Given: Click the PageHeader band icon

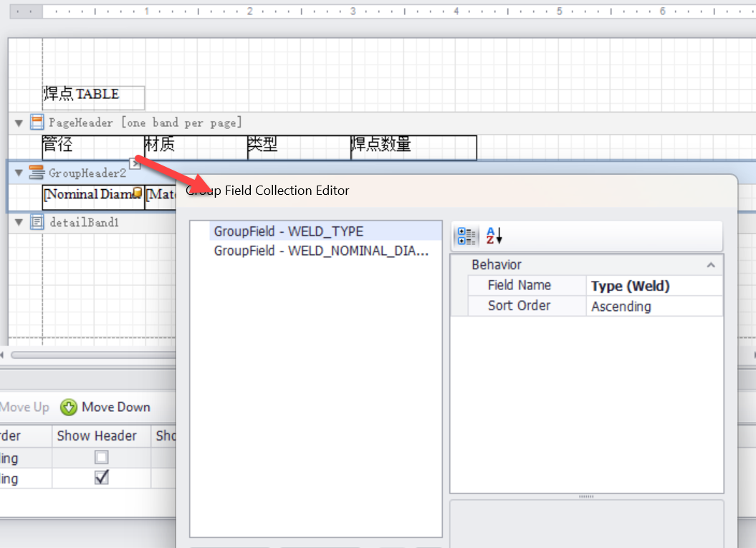Looking at the screenshot, I should pos(36,122).
